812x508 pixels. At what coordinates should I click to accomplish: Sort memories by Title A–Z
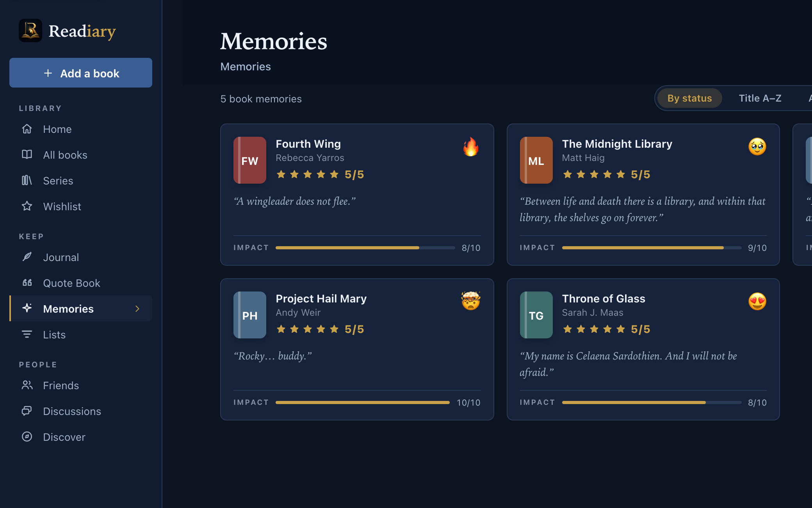point(760,98)
